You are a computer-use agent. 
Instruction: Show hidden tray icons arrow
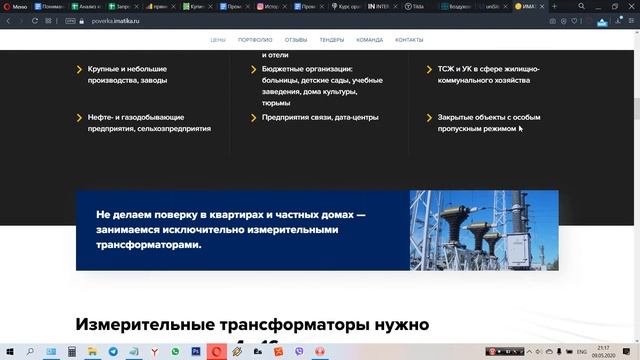[x=529, y=351]
